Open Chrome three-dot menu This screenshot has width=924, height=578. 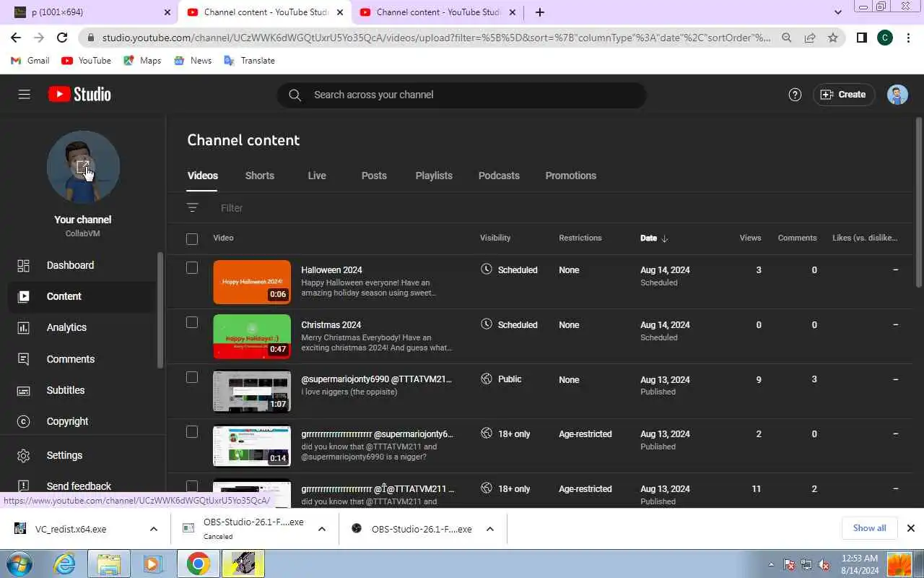[910, 38]
